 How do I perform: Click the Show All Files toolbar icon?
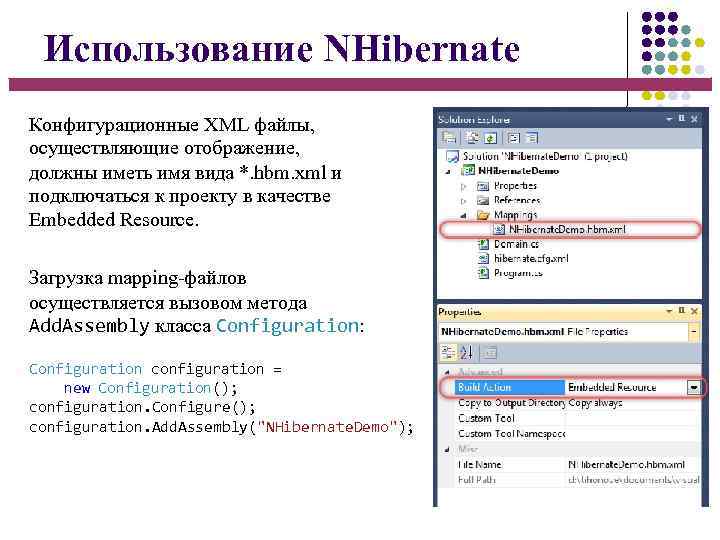[472, 137]
